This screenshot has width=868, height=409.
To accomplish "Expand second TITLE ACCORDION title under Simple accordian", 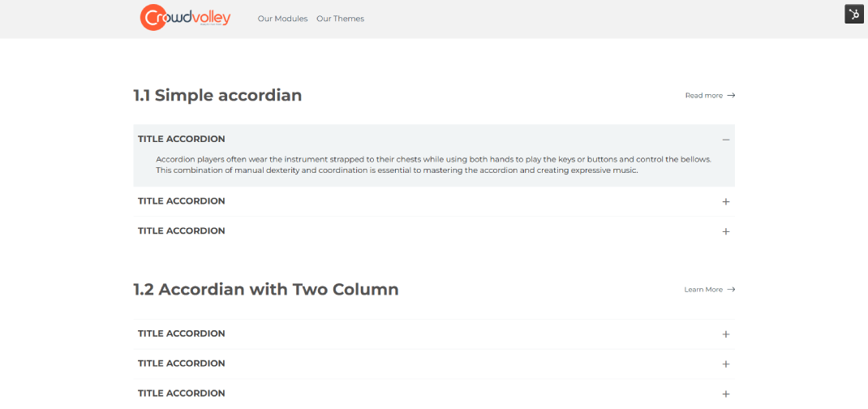I will pos(182,200).
